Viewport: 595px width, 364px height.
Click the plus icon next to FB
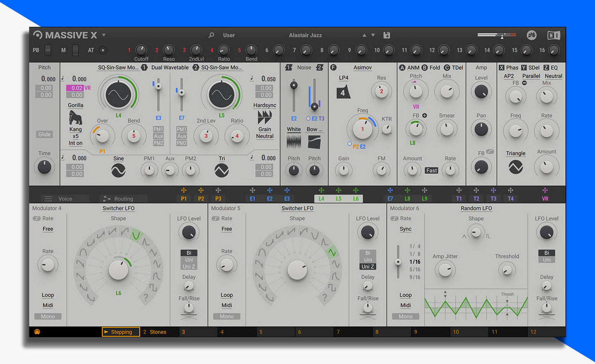coord(424,116)
